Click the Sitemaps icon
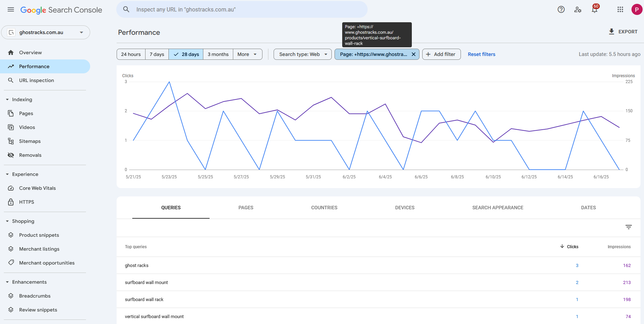The height and width of the screenshot is (324, 644). click(x=11, y=141)
